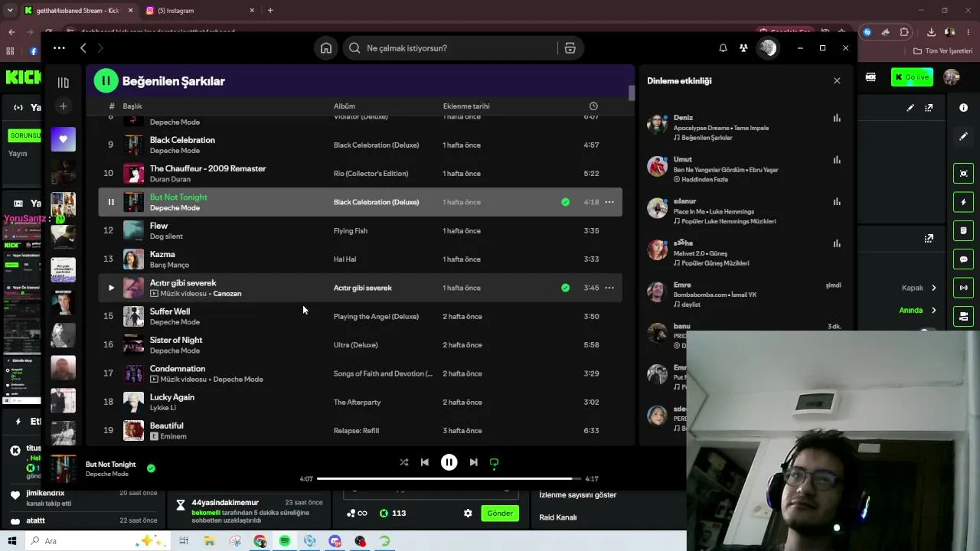980x551 pixels.
Task: Sort by the Başlık column header
Action: point(132,106)
